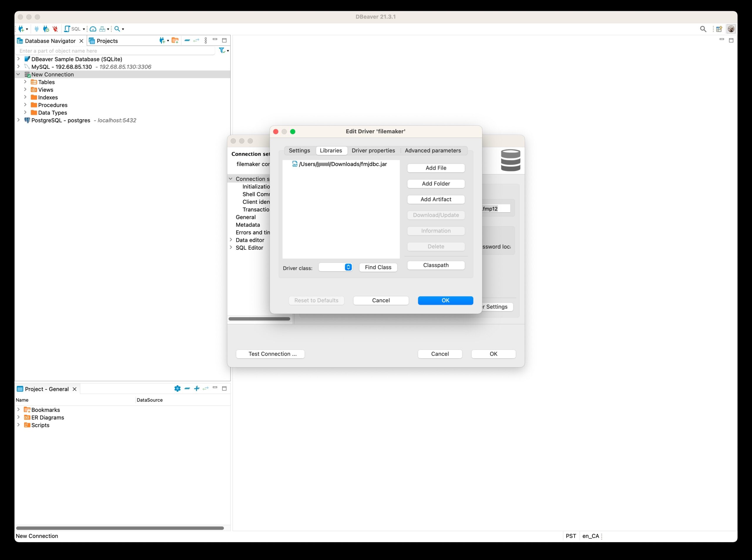Click the toolbar search magnifier icon
752x560 pixels.
tap(117, 29)
